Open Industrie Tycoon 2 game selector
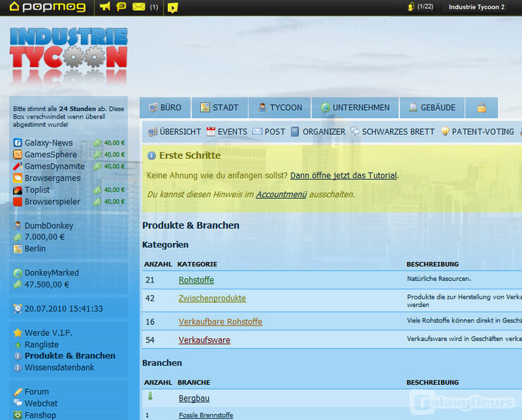Viewport: 522px width, 420px height. (x=476, y=7)
